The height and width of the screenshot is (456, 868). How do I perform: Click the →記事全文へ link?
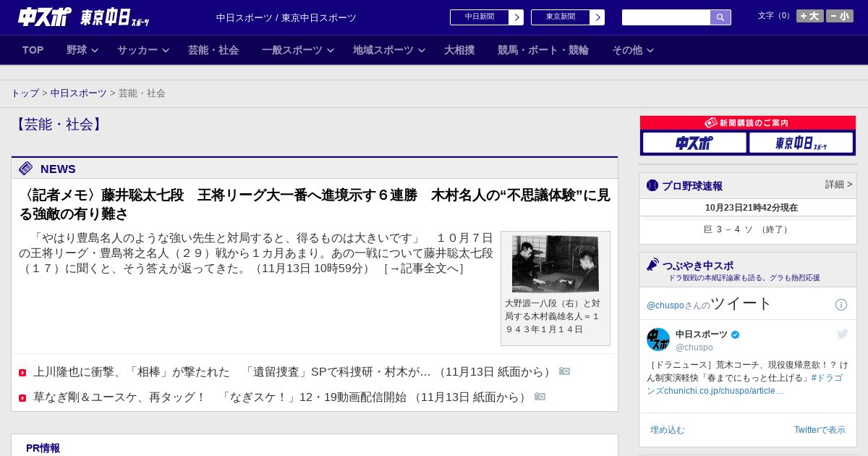(424, 269)
